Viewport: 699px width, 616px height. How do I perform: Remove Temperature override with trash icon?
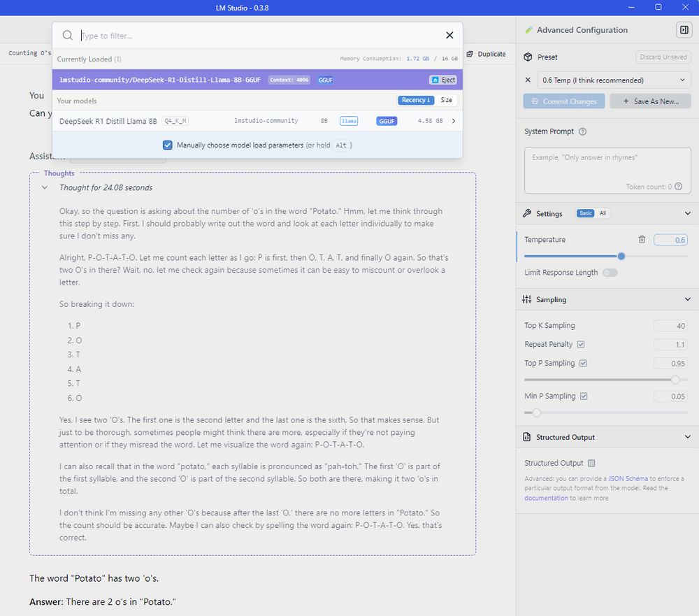pos(642,240)
